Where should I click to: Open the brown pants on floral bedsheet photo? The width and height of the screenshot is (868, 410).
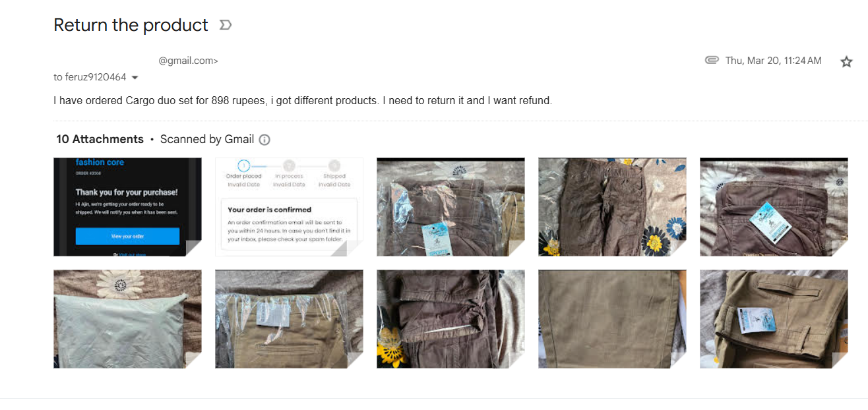612,207
